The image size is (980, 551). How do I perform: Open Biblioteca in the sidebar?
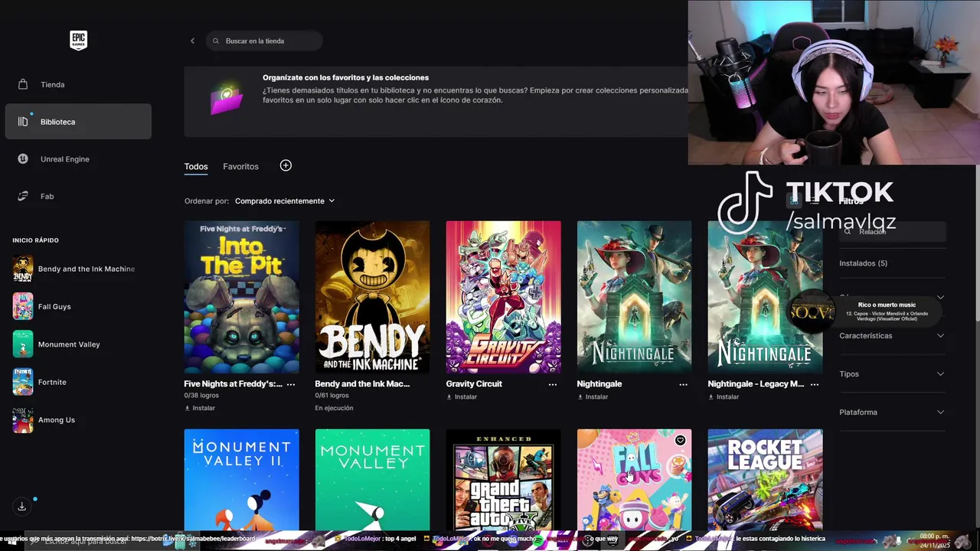click(x=78, y=122)
